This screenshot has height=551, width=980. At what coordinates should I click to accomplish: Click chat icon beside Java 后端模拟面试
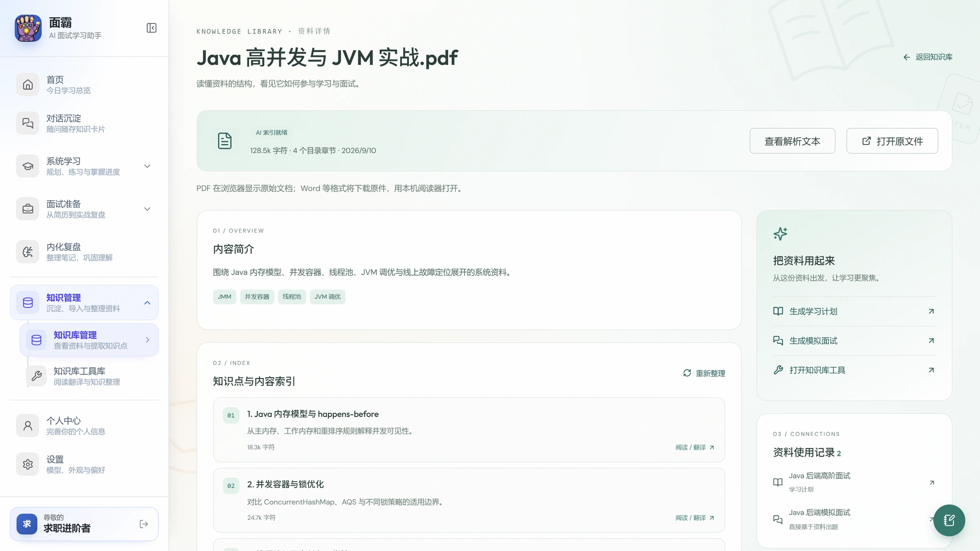(x=778, y=520)
